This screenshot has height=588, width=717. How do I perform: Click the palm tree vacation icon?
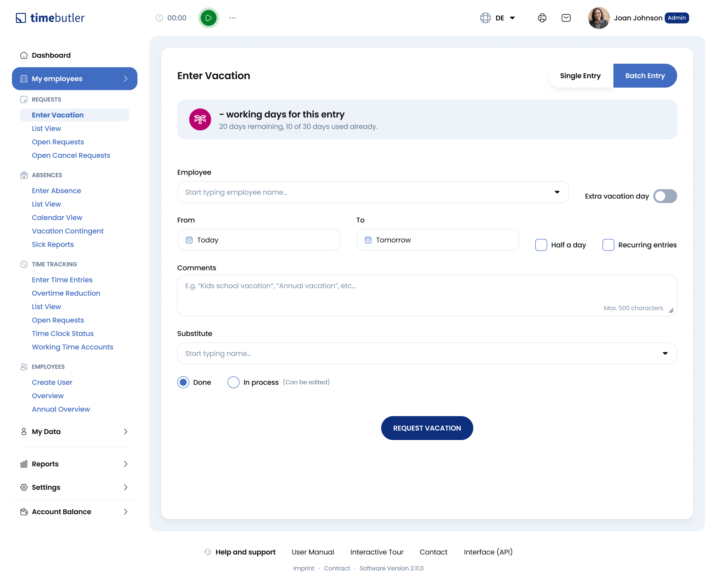[200, 119]
